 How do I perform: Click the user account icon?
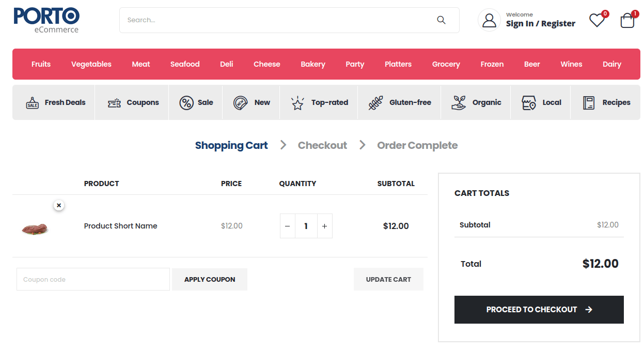tap(489, 20)
